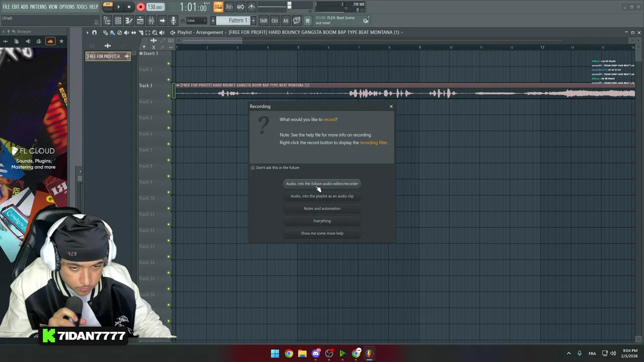The image size is (644, 362).
Task: Click the microphone recording icon
Action: [x=173, y=21]
